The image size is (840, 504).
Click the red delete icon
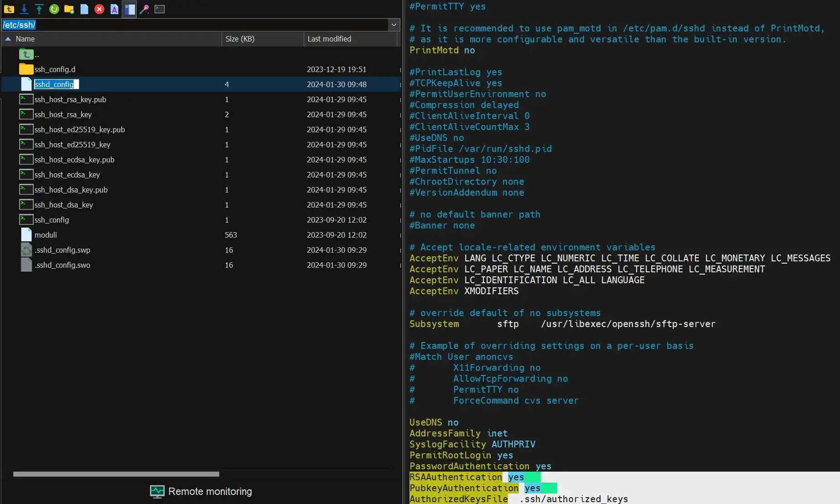point(99,9)
